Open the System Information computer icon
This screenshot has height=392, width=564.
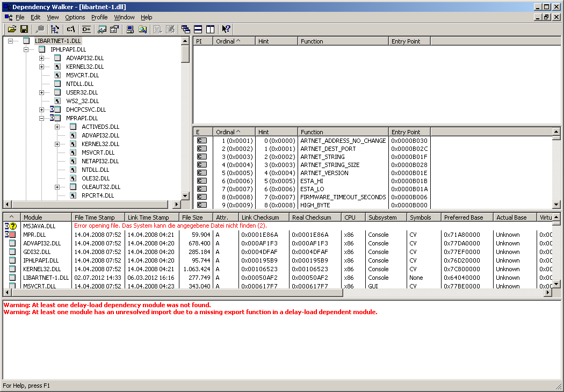[130, 29]
